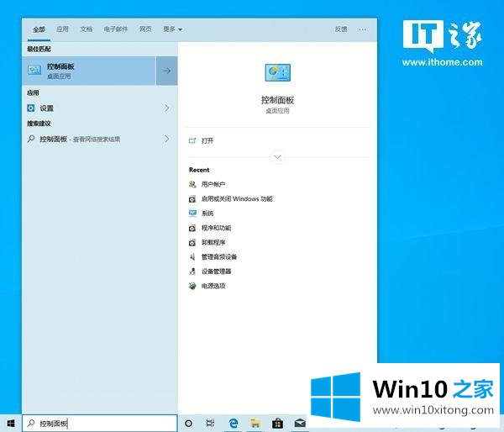Screen dimensions: 504x432
Task: Switch to the 应用 tab
Action: [x=62, y=29]
